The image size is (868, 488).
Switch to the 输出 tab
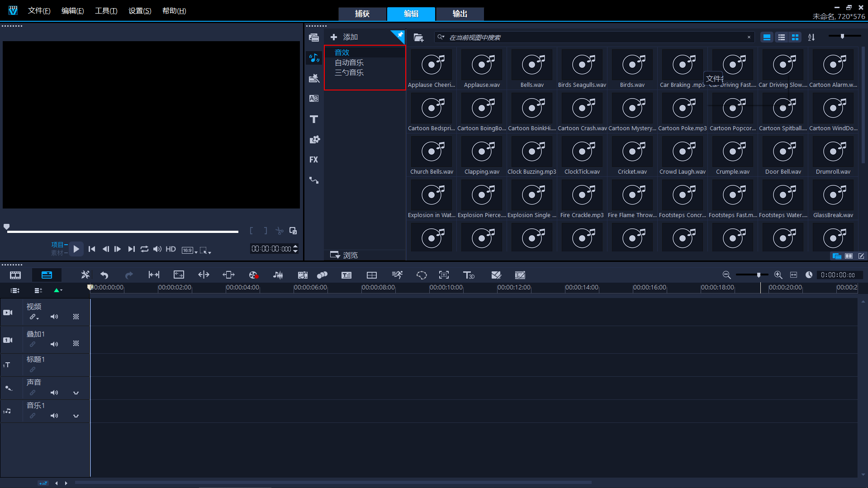[460, 14]
